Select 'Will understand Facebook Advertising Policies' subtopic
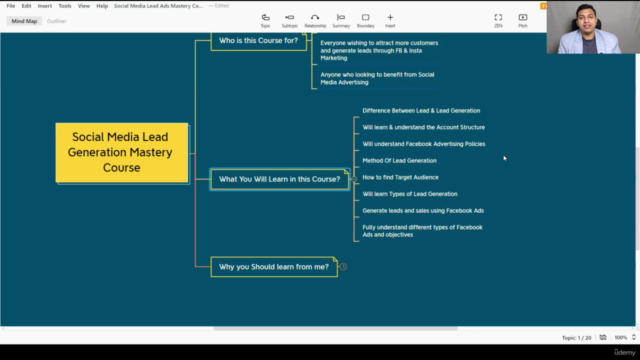The width and height of the screenshot is (640, 360). pyautogui.click(x=424, y=144)
